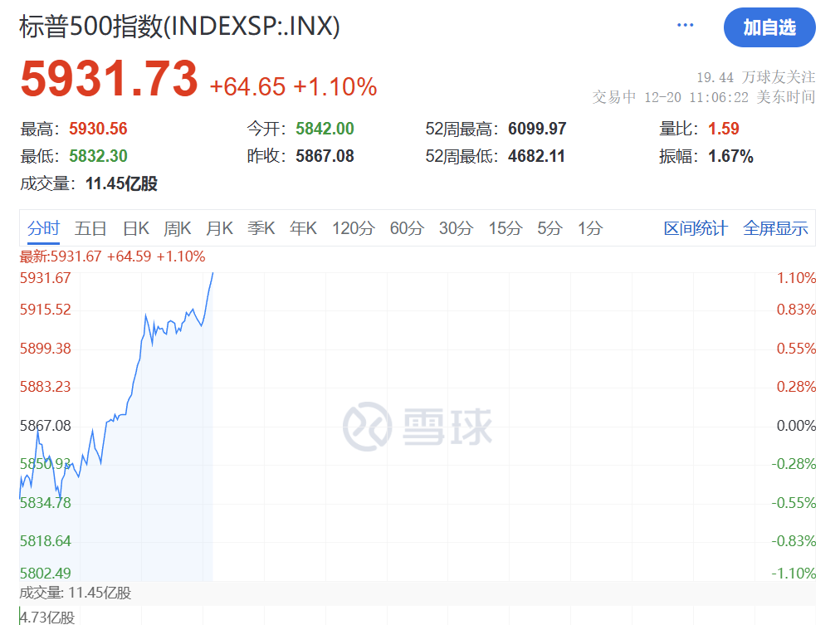The image size is (840, 625).
Task: Click the 5867.08 baseline axis label
Action: 45,426
